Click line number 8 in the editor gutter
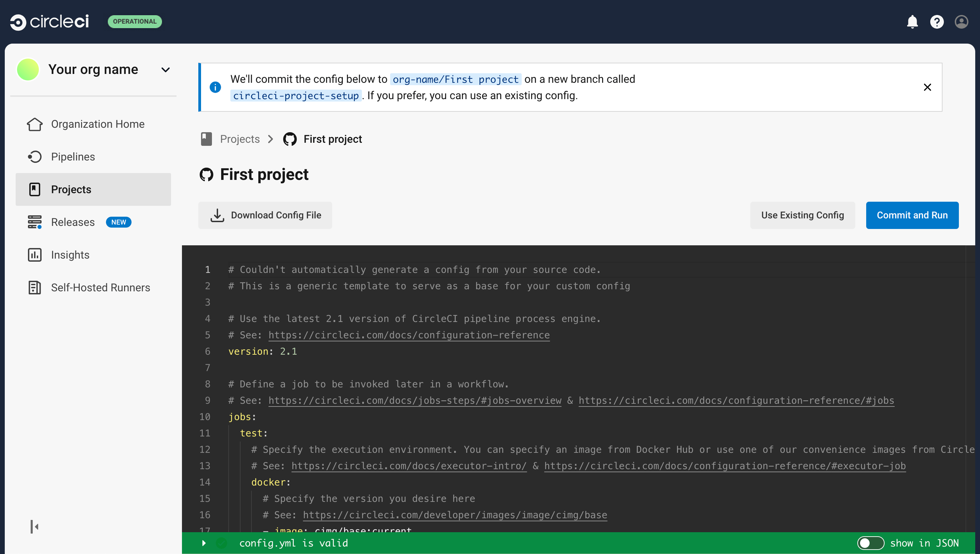The height and width of the screenshot is (554, 980). (x=207, y=384)
